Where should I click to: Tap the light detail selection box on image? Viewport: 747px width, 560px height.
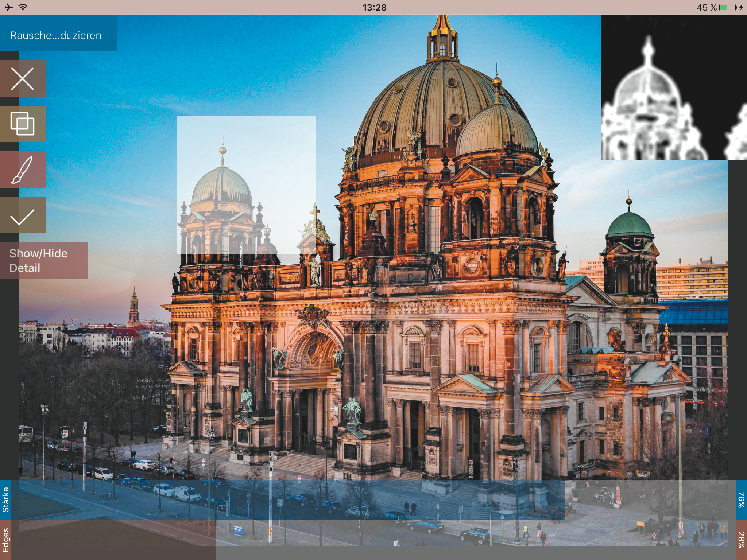click(x=246, y=184)
